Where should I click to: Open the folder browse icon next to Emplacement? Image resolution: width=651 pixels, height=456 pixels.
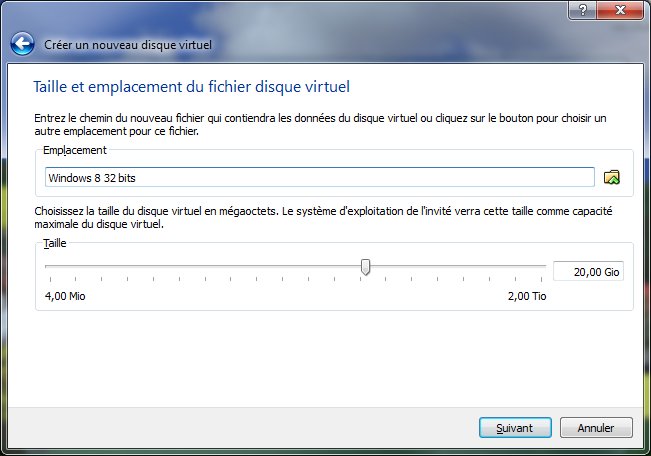pos(612,177)
